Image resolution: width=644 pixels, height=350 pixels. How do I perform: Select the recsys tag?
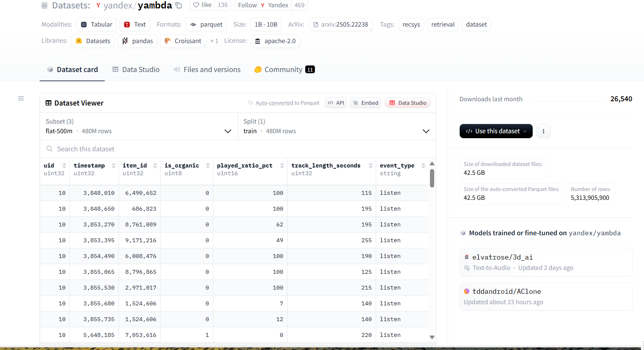411,24
